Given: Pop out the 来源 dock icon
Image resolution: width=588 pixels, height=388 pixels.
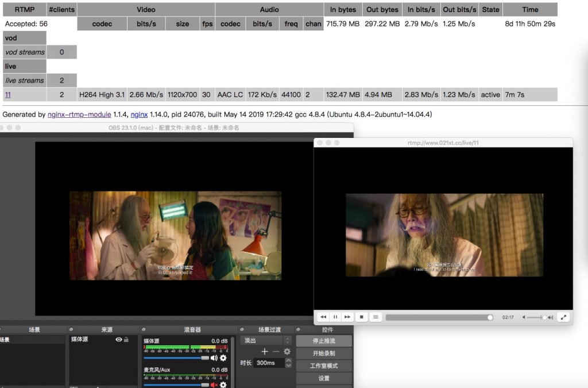Looking at the screenshot, I should [71, 329].
